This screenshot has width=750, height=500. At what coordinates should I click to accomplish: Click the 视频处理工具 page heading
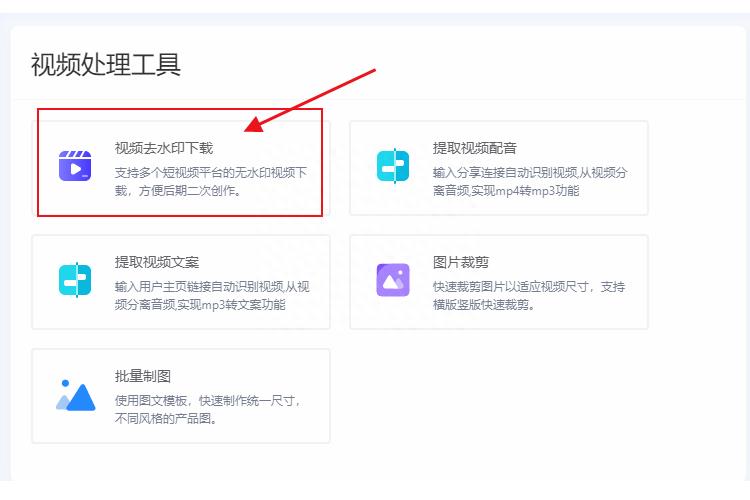[106, 65]
